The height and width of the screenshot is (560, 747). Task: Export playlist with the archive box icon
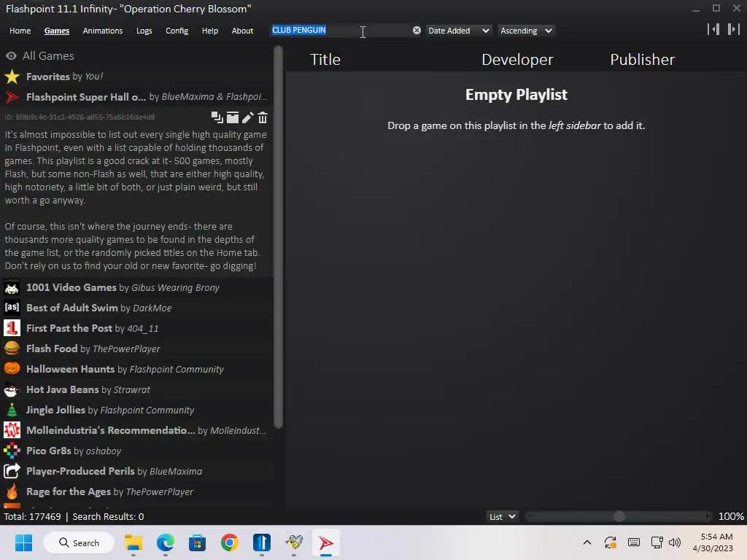pyautogui.click(x=233, y=117)
